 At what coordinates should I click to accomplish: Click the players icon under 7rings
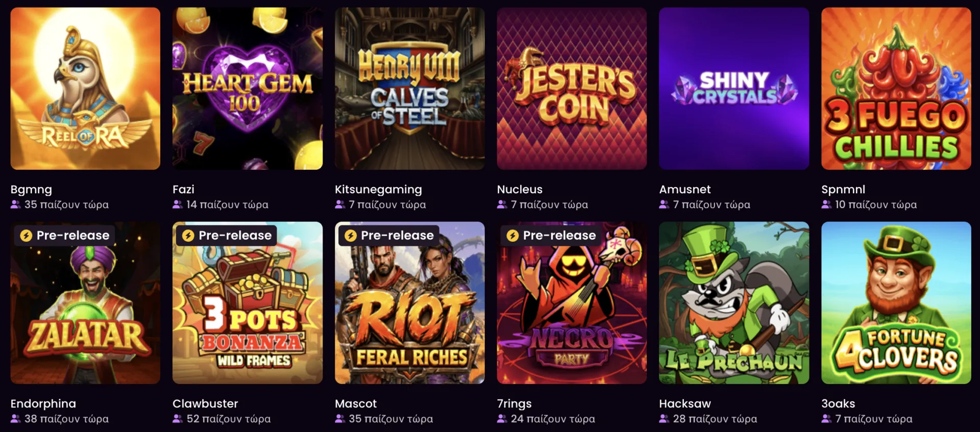[x=502, y=419]
